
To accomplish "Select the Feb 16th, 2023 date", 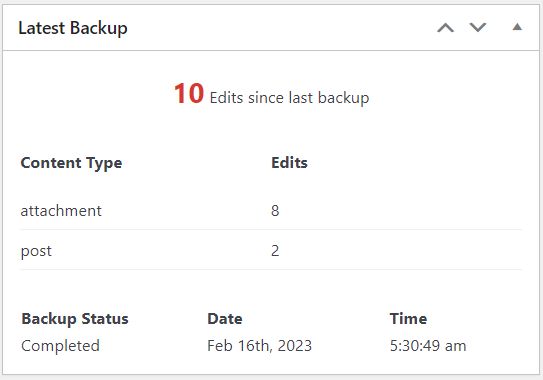I will (x=259, y=346).
